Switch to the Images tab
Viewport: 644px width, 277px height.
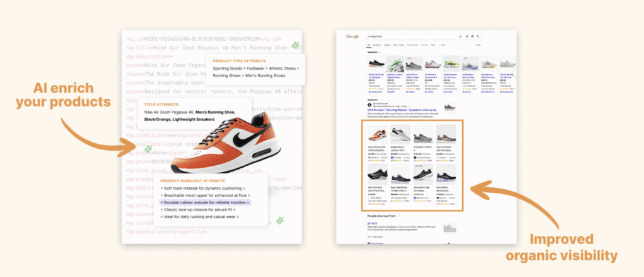tap(387, 45)
